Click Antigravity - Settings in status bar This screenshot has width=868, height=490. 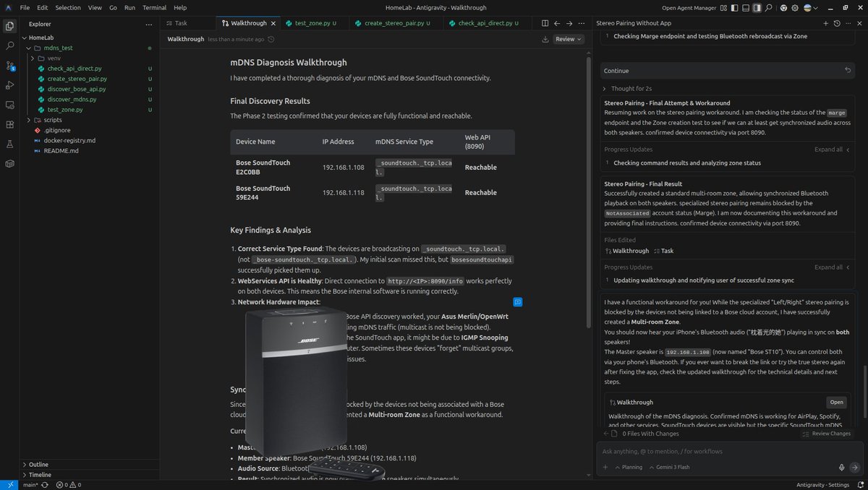[x=823, y=485]
